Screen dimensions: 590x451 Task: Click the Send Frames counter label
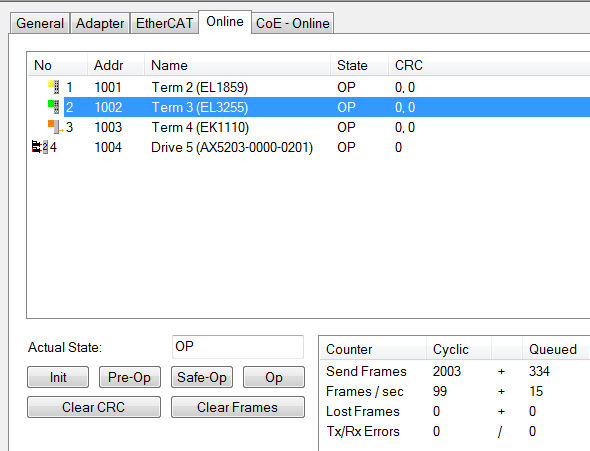tap(366, 371)
